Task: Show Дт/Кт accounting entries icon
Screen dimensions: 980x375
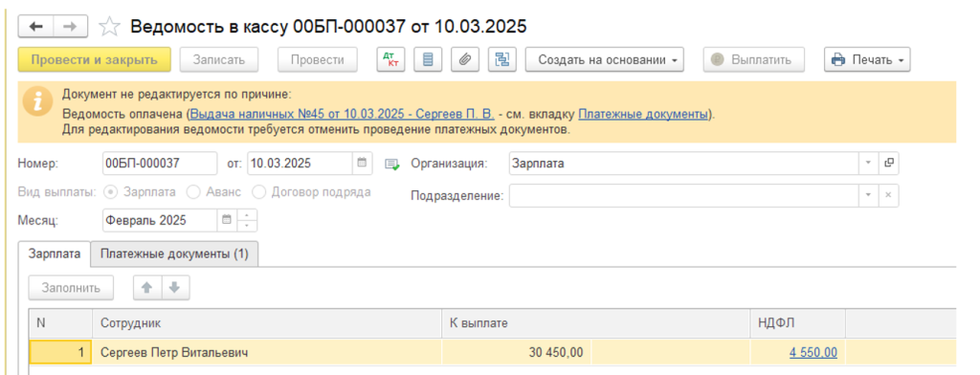Action: (x=391, y=60)
